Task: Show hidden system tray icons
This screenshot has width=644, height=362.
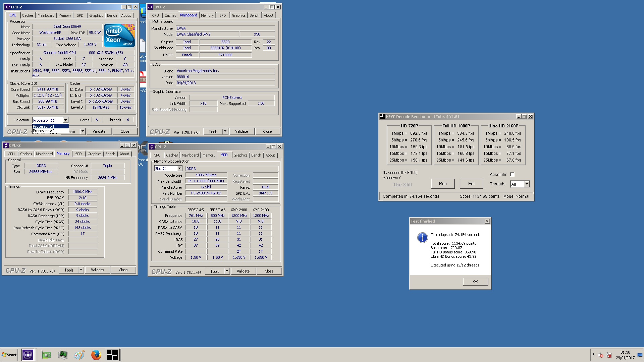Action: (593, 355)
